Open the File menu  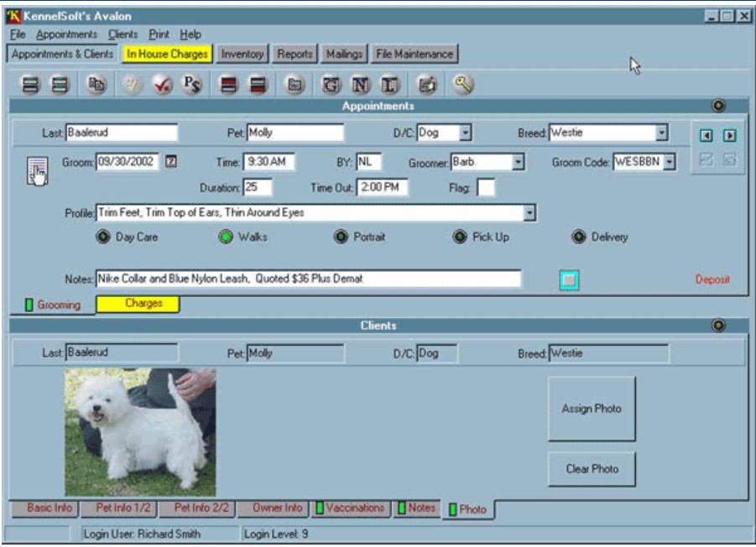[18, 34]
